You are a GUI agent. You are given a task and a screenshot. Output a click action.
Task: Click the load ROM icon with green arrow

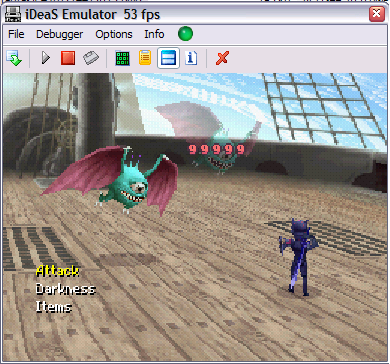tap(14, 58)
